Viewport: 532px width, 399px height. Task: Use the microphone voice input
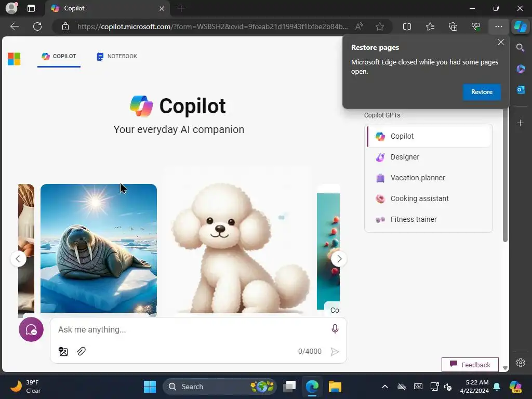pos(335,329)
